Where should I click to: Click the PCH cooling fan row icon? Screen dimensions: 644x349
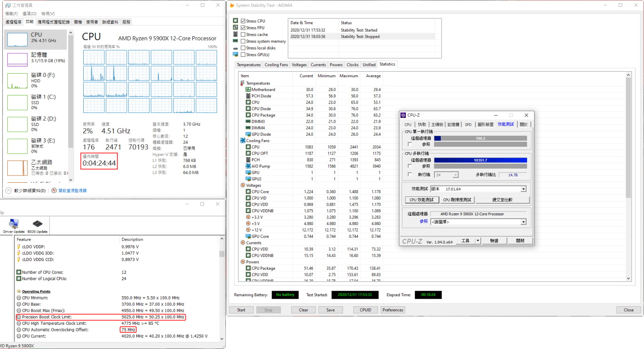point(248,159)
